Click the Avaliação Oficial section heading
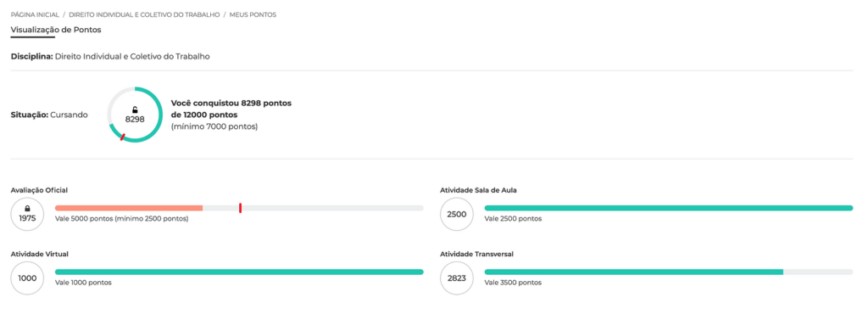868x314 pixels. point(39,190)
